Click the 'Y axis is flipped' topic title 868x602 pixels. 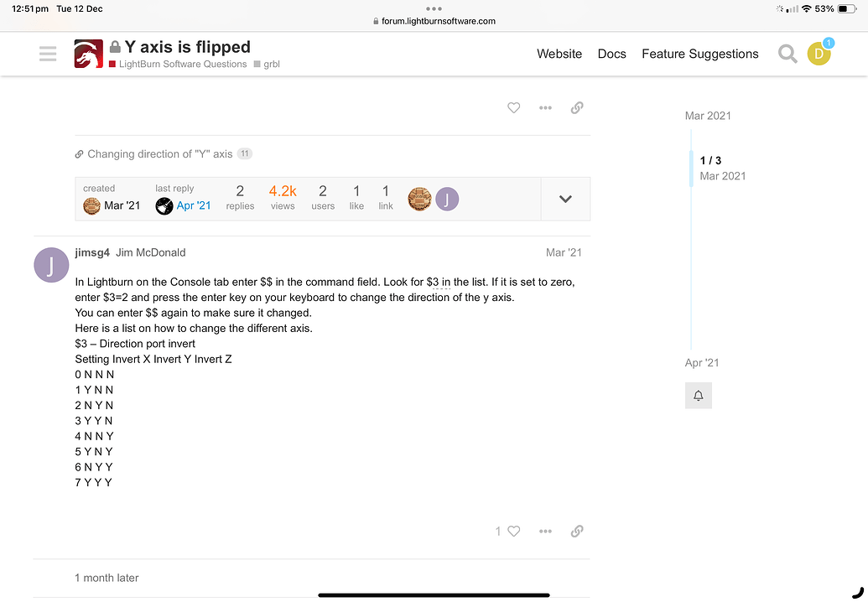pos(187,47)
